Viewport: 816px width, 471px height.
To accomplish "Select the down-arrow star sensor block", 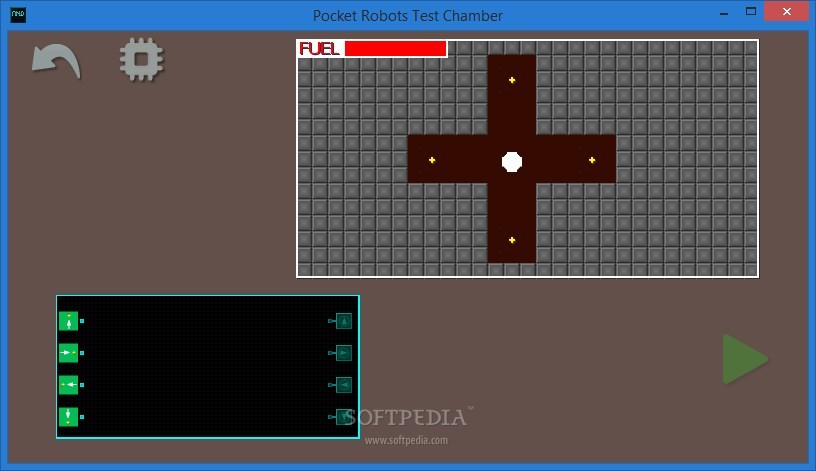I will [68, 417].
